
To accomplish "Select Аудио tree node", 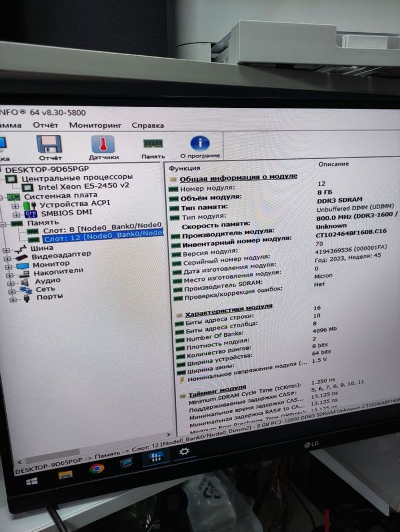I will pos(48,281).
